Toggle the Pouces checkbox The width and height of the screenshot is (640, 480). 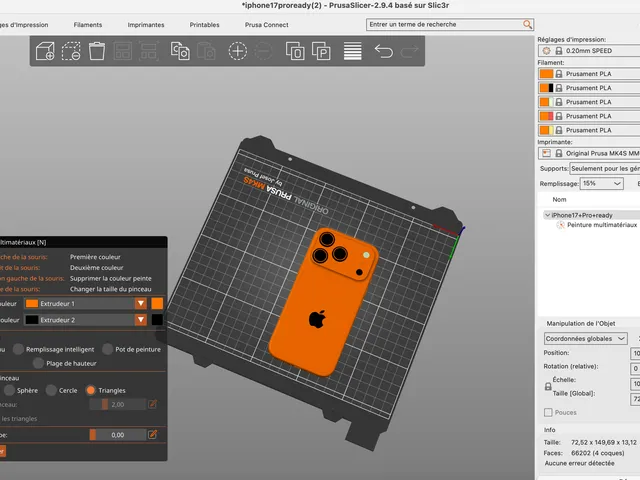(x=548, y=412)
